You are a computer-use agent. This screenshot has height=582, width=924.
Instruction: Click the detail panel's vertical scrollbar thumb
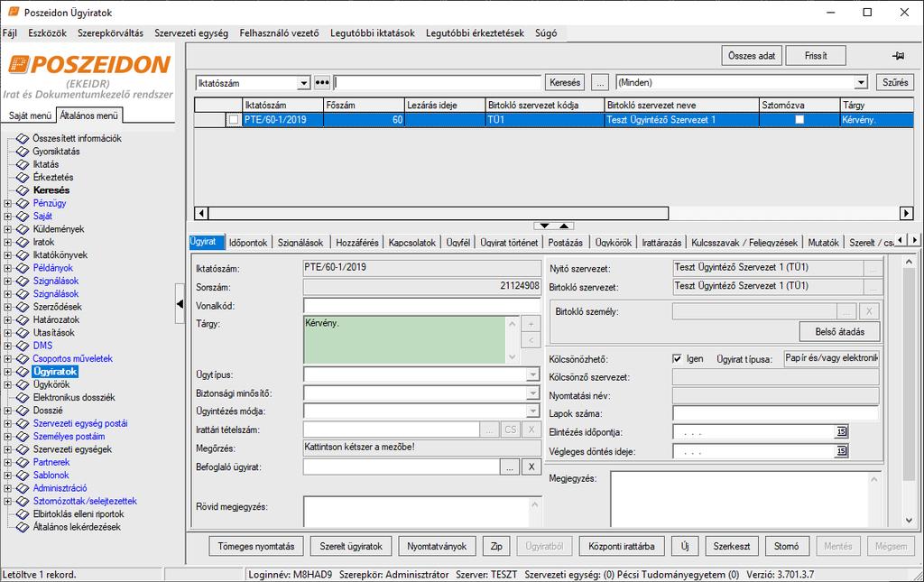click(x=909, y=374)
